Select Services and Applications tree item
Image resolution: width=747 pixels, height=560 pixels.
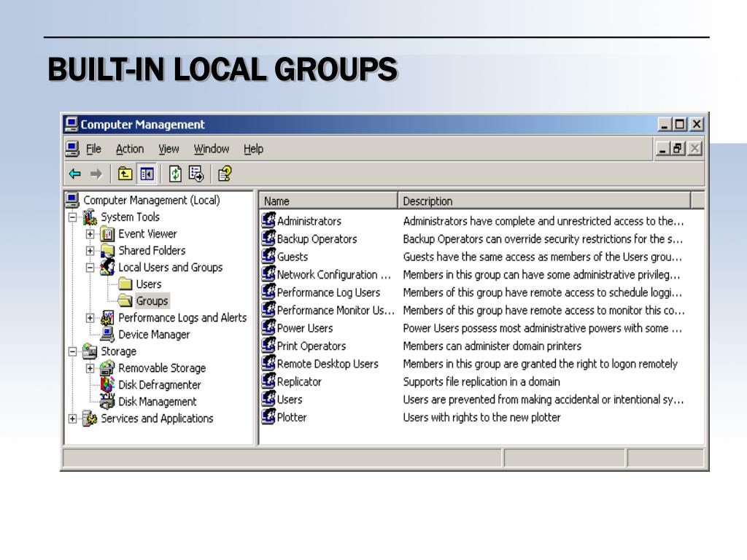(157, 419)
